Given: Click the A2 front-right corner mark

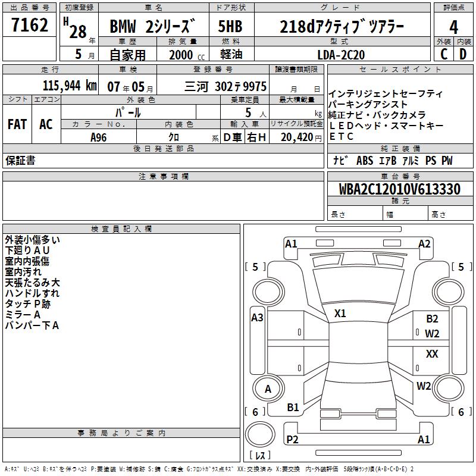Looking at the screenshot, I should click(x=424, y=244).
